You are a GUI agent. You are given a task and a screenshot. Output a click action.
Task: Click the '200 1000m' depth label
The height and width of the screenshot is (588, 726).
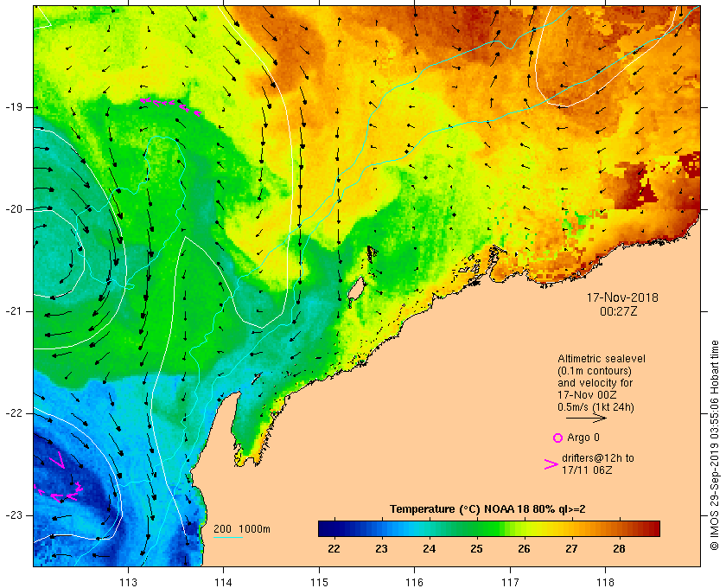point(242,529)
